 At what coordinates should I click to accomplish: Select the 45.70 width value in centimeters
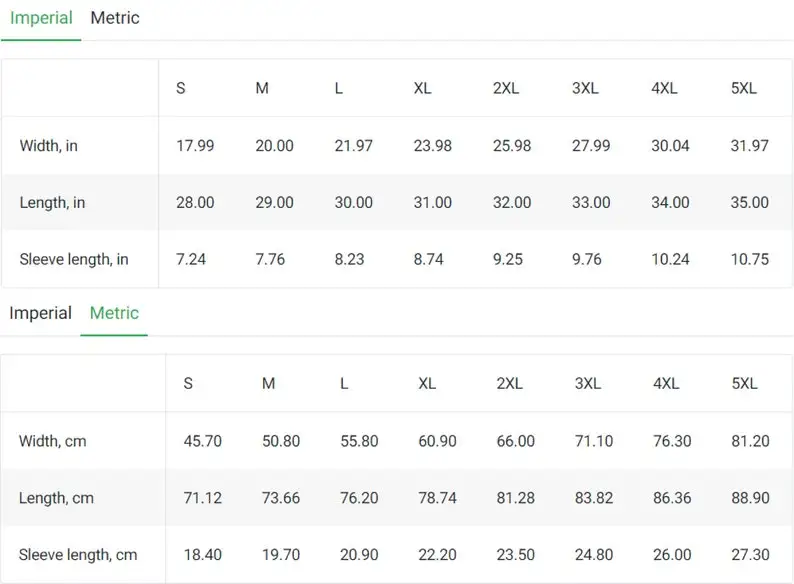tap(203, 441)
